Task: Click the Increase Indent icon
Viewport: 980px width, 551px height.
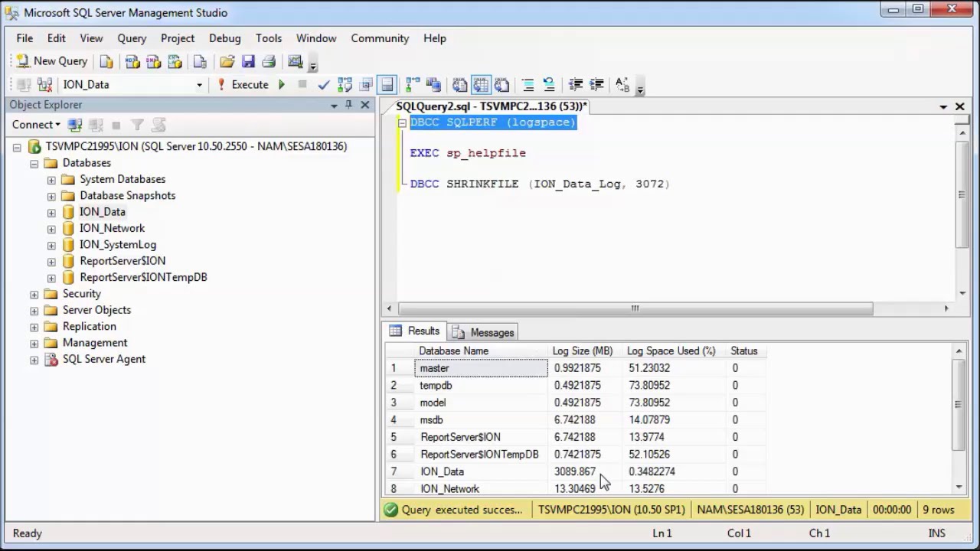Action: tap(596, 85)
